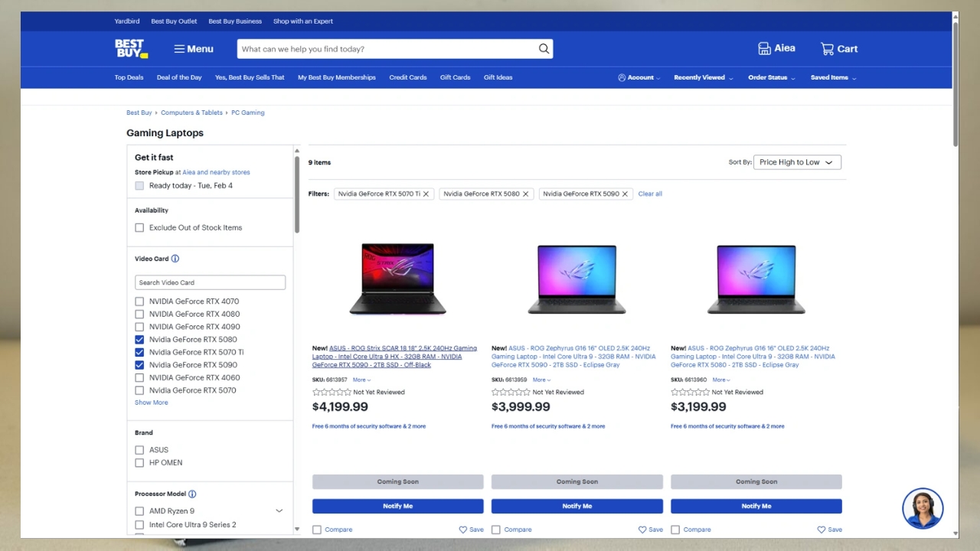Select the HP OMEN brand checkbox
Viewport: 980px width, 551px height.
click(x=139, y=463)
